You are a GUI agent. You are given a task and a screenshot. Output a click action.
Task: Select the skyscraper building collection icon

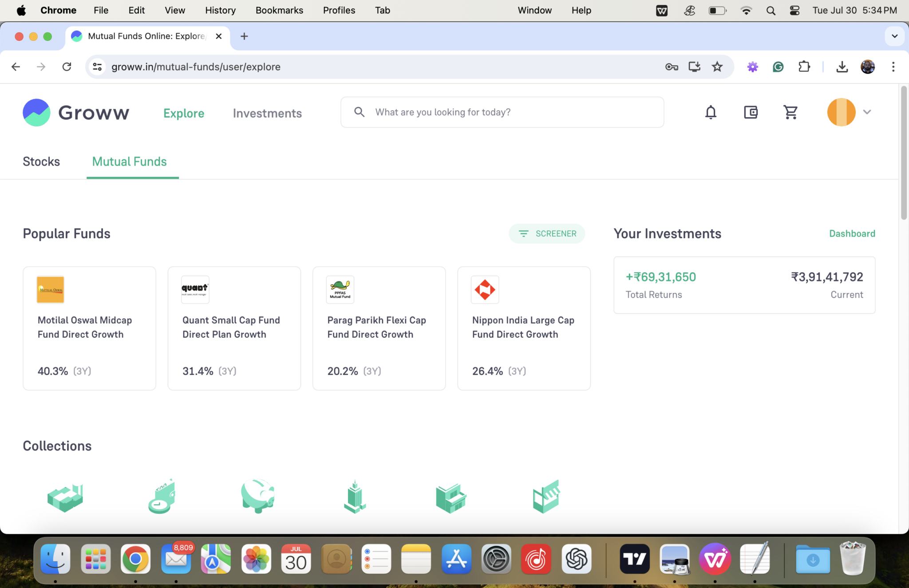pyautogui.click(x=354, y=496)
